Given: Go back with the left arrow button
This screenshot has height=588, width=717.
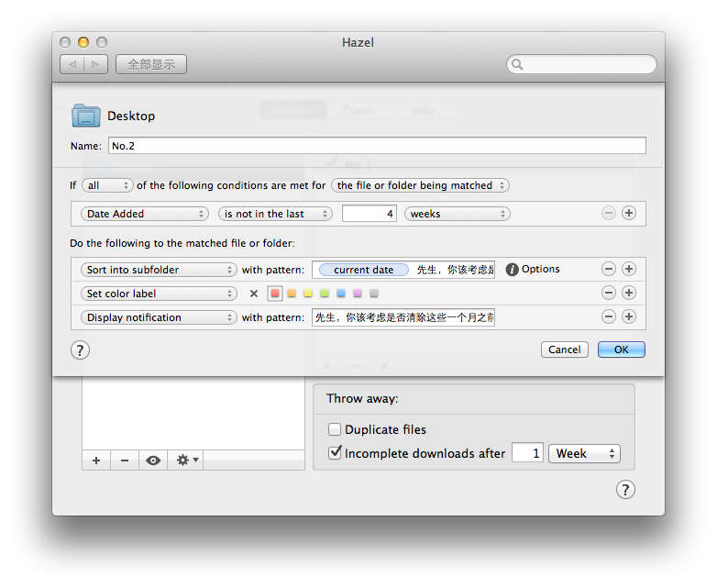Looking at the screenshot, I should 72,64.
